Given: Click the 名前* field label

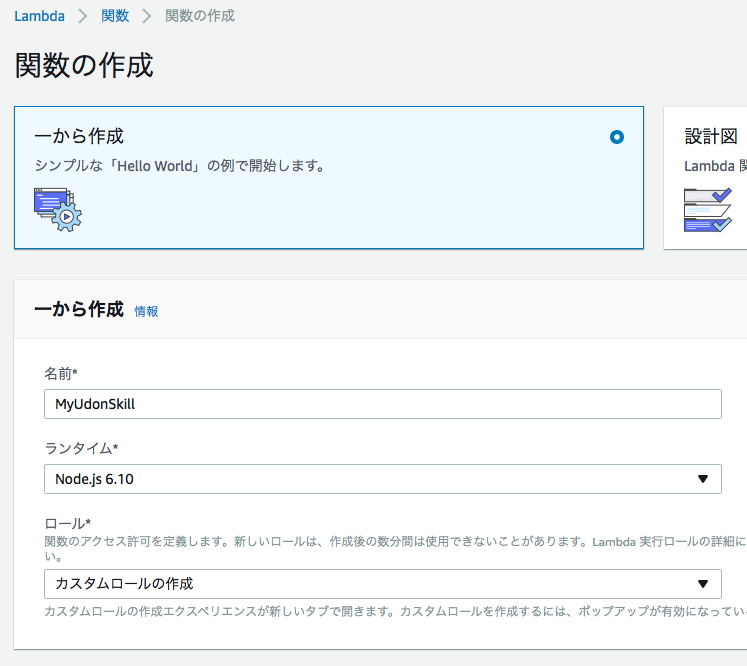Looking at the screenshot, I should click(61, 373).
